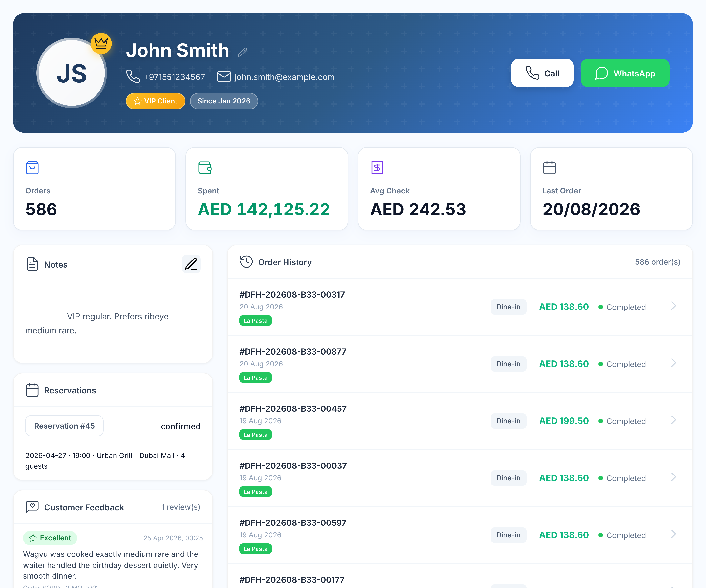This screenshot has height=588, width=706.
Task: Click the 1 review(s) count
Action: pos(181,507)
